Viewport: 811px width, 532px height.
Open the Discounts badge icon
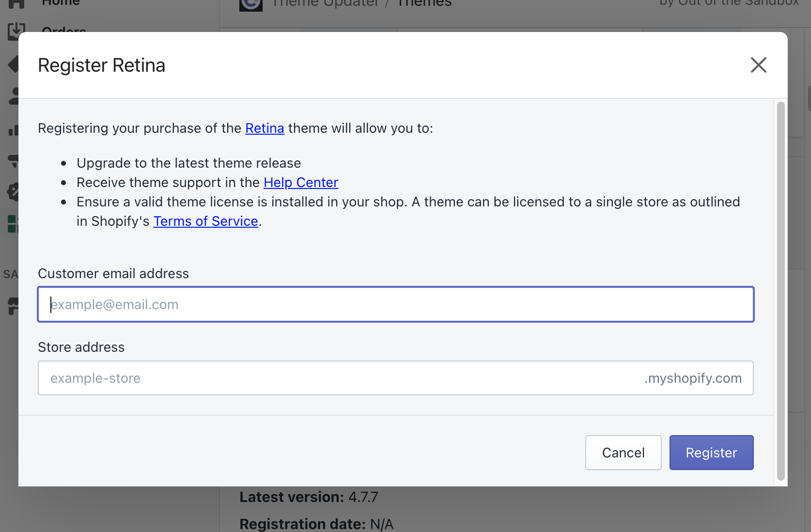pyautogui.click(x=13, y=192)
